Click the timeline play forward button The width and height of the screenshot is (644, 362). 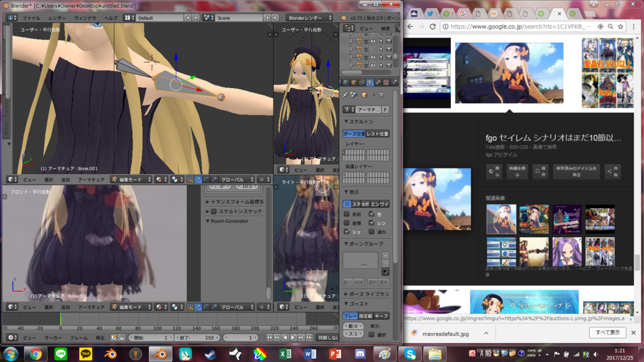point(293,337)
